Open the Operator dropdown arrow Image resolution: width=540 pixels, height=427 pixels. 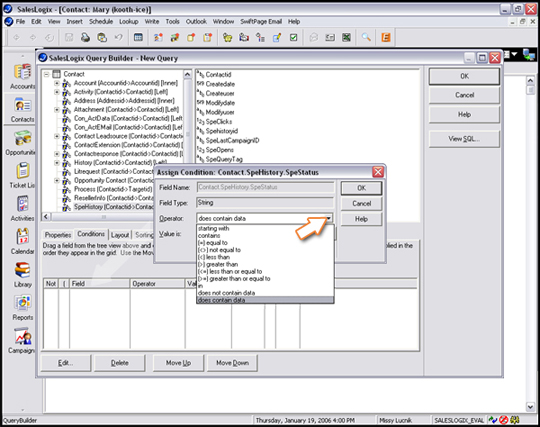(329, 218)
